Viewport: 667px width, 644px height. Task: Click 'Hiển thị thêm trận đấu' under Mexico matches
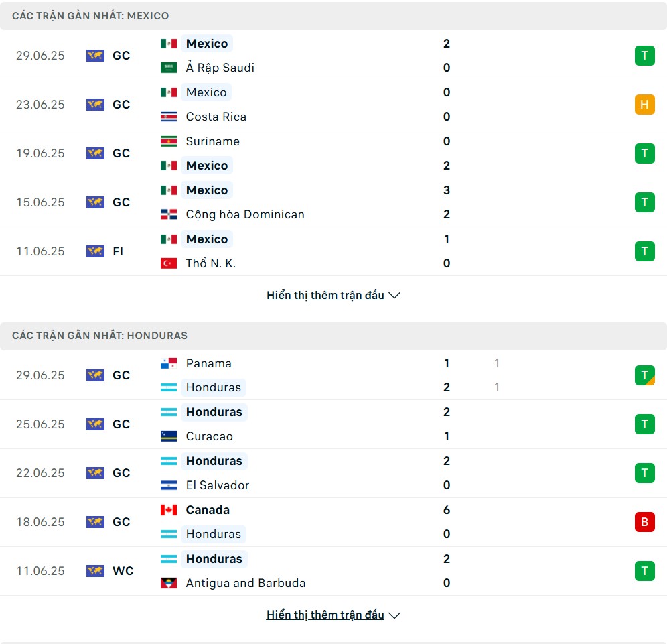point(325,296)
